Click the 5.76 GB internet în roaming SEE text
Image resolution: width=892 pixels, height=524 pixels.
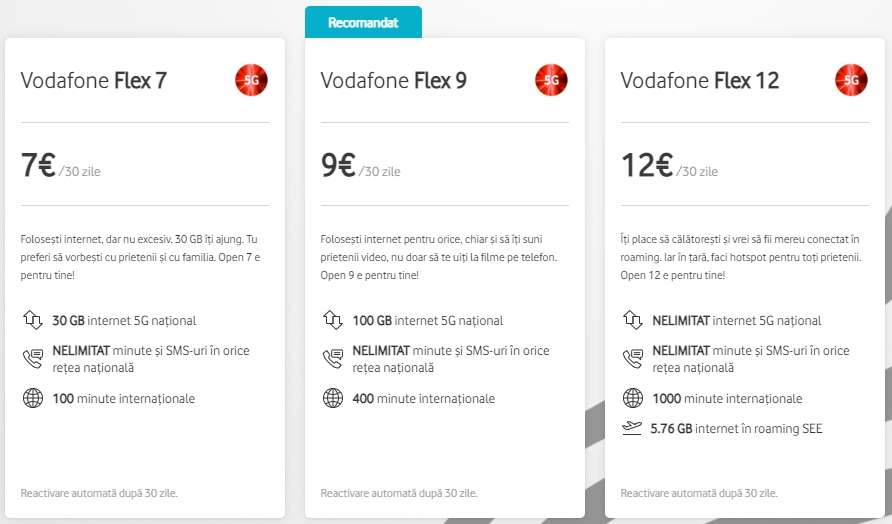pos(736,428)
